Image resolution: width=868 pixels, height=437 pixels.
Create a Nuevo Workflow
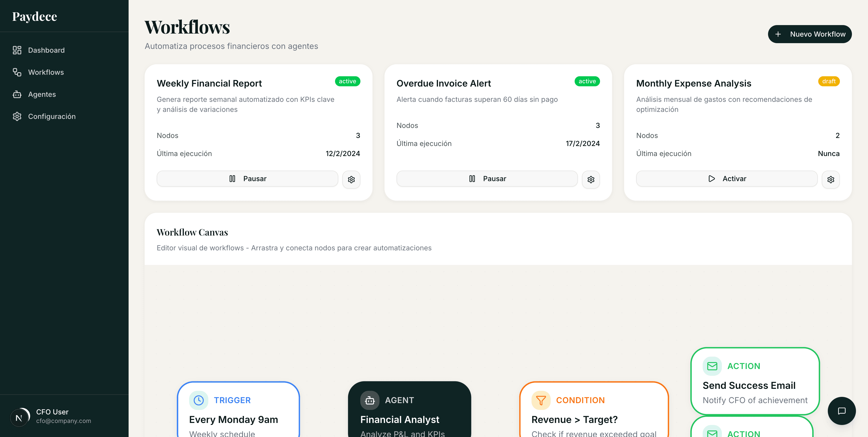809,34
